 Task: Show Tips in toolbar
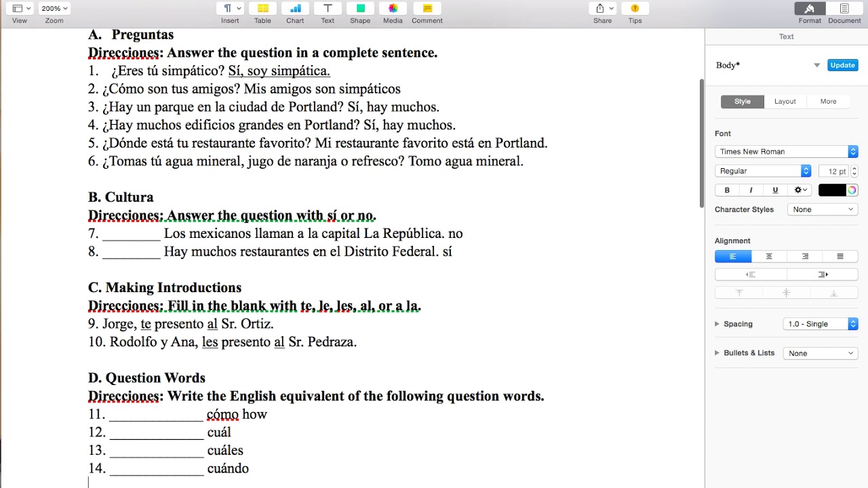click(x=635, y=8)
